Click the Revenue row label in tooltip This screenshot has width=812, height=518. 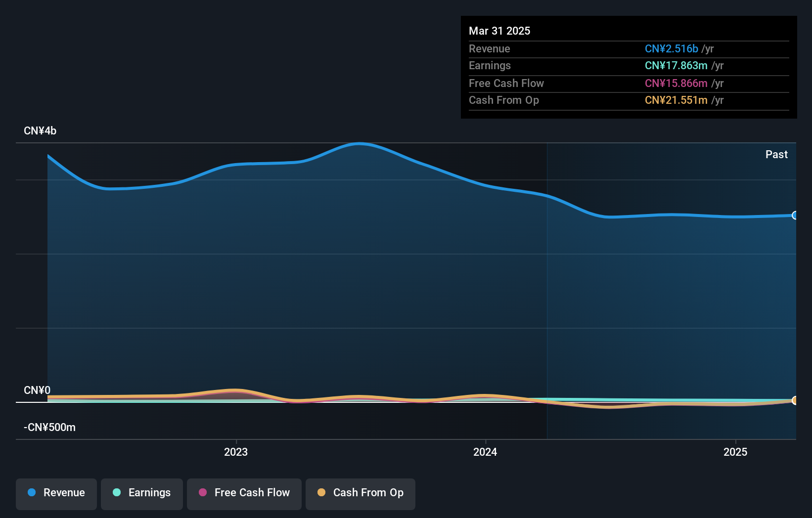pyautogui.click(x=490, y=48)
